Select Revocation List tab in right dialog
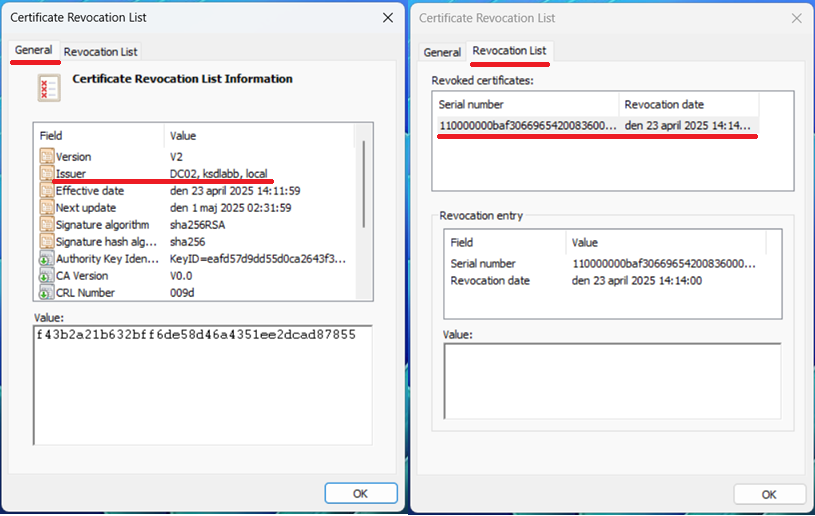 click(509, 51)
